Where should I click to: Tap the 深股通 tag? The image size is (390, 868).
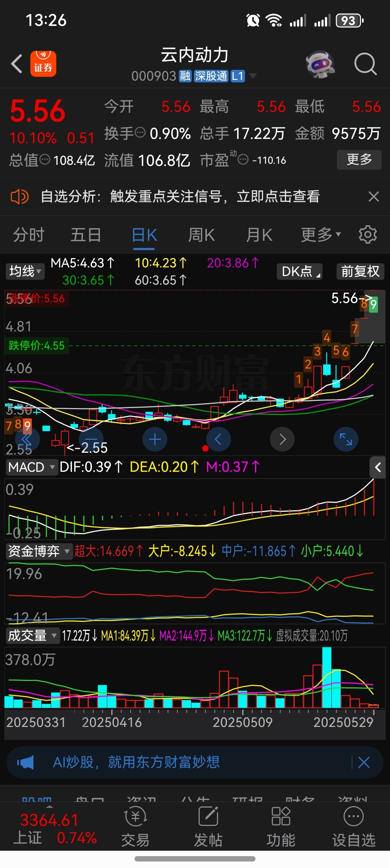[x=211, y=76]
